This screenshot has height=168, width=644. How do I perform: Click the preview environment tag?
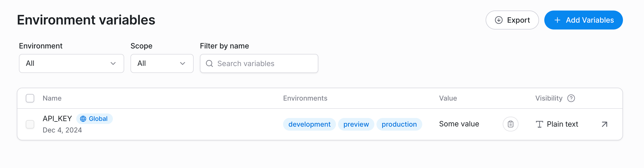click(x=356, y=124)
